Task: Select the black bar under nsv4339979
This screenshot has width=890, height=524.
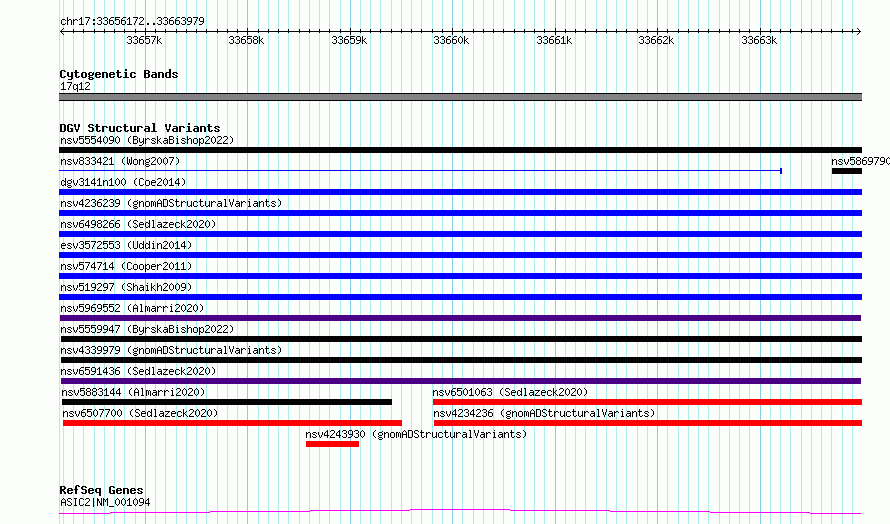Action: tap(461, 360)
